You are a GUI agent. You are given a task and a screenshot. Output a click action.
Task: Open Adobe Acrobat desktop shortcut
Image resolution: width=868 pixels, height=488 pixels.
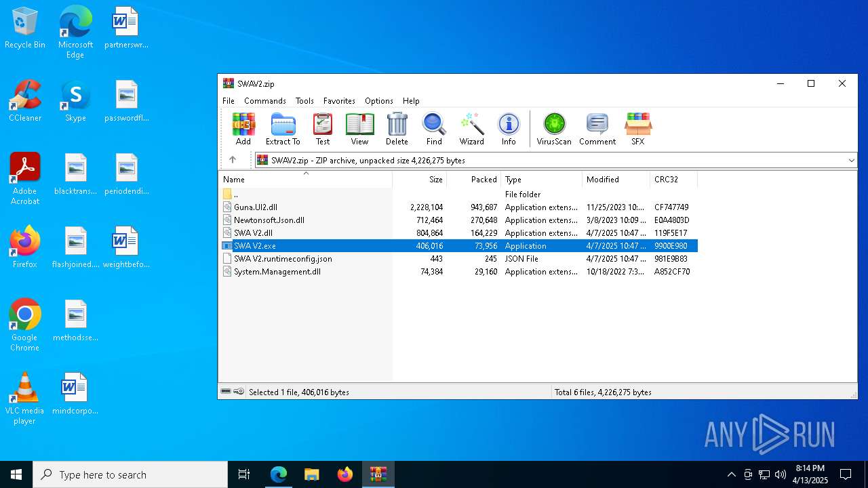click(25, 179)
